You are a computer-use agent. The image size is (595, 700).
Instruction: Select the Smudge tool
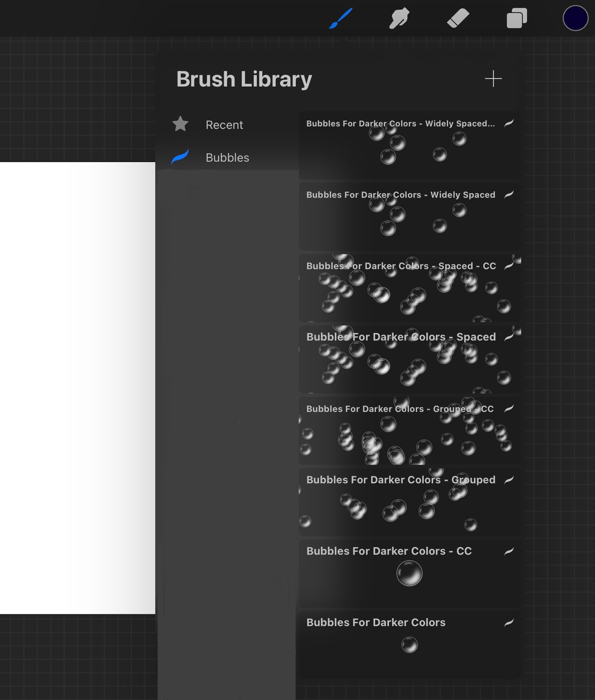(x=399, y=19)
